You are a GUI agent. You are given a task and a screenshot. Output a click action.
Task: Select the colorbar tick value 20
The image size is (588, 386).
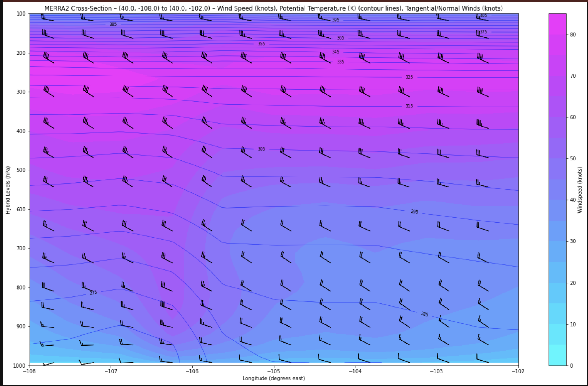(573, 283)
